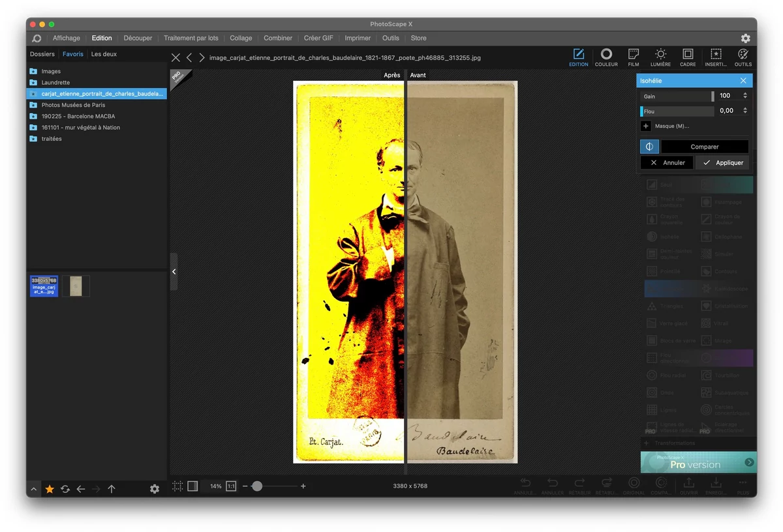
Task: Zoom in with the plus button
Action: [x=303, y=486]
